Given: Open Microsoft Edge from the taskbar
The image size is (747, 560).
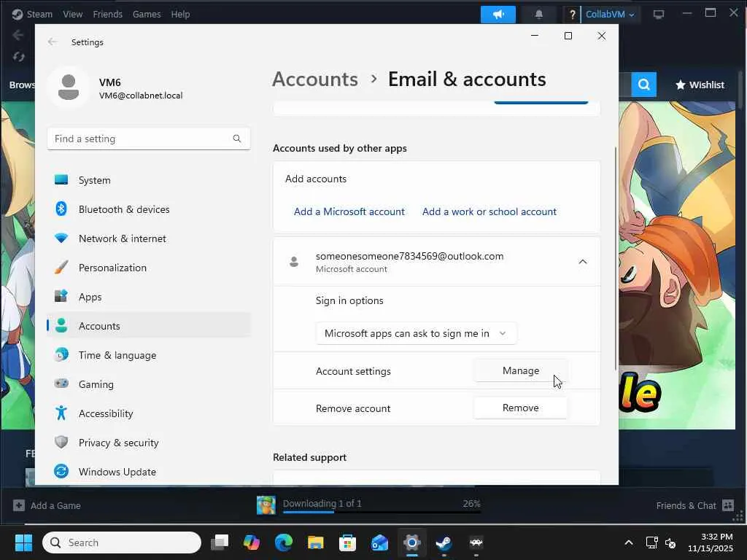Looking at the screenshot, I should point(284,542).
